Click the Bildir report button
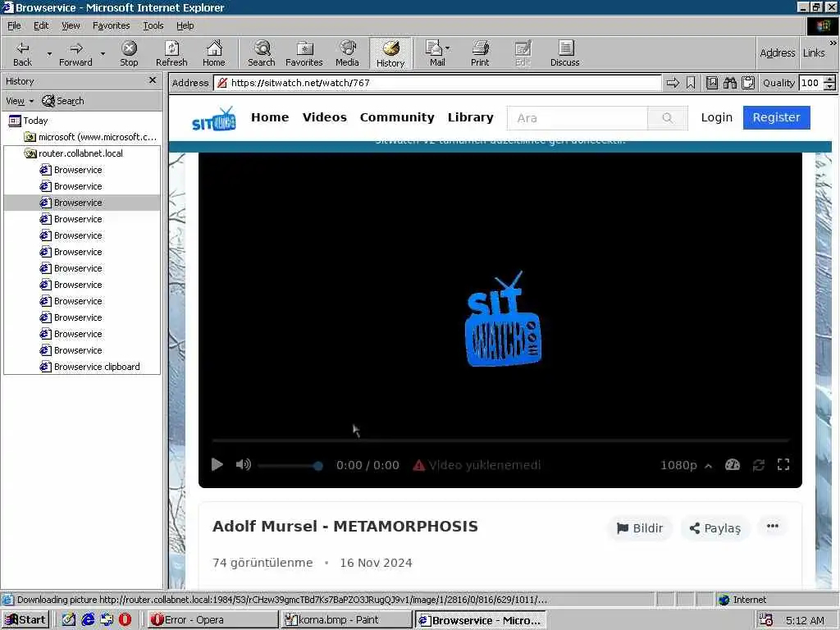 640,528
